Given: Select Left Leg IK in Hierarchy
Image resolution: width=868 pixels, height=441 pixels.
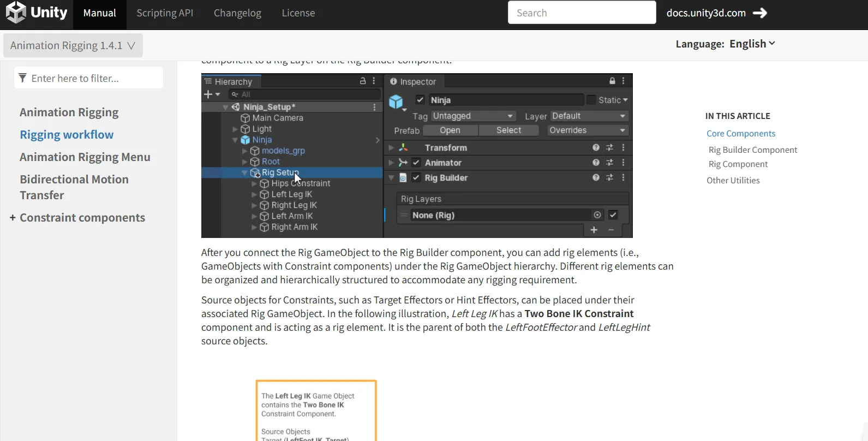Looking at the screenshot, I should point(291,194).
